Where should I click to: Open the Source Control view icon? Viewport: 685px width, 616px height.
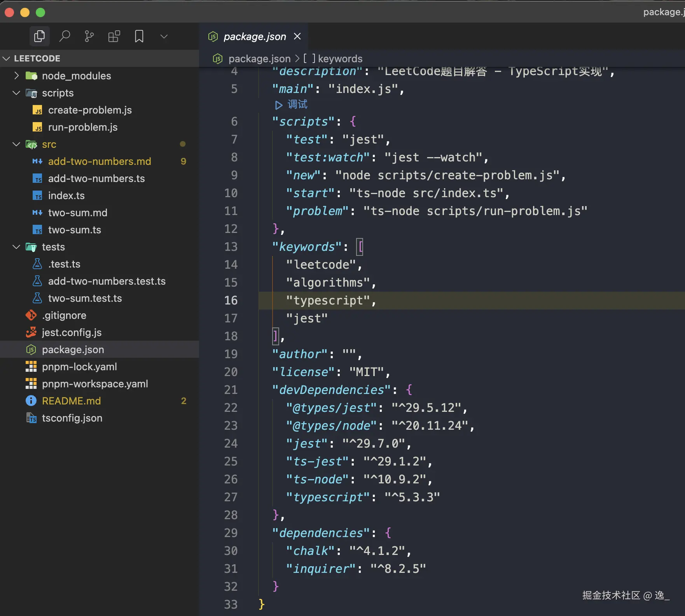(89, 37)
